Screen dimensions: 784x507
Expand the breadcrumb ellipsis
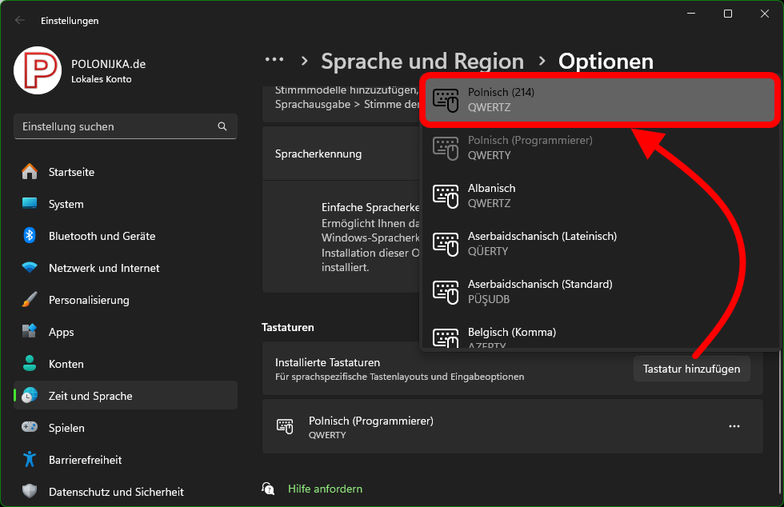click(x=274, y=61)
